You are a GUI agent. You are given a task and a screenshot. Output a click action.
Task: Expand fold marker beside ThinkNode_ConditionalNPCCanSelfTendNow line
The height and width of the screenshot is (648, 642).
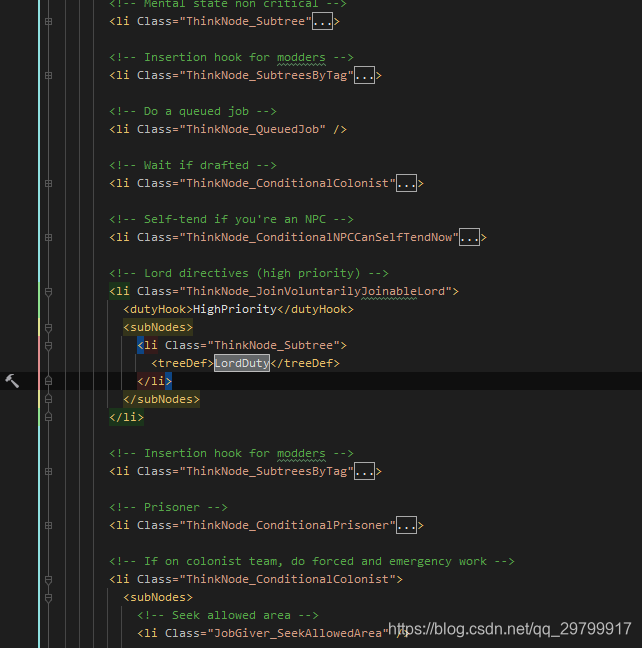tap(48, 238)
